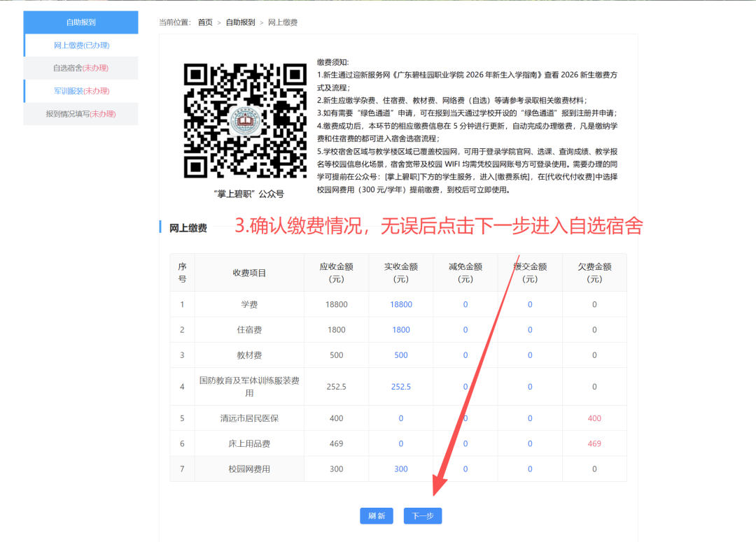The image size is (756, 542).
Task: Click 减免金额(元) column header
Action: (465, 273)
